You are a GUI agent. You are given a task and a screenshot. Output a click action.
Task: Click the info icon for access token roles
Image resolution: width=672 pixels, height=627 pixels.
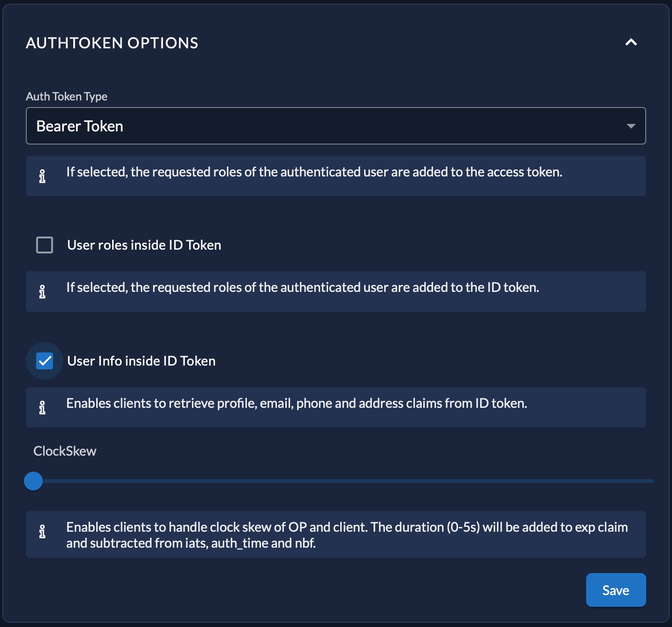click(x=42, y=176)
